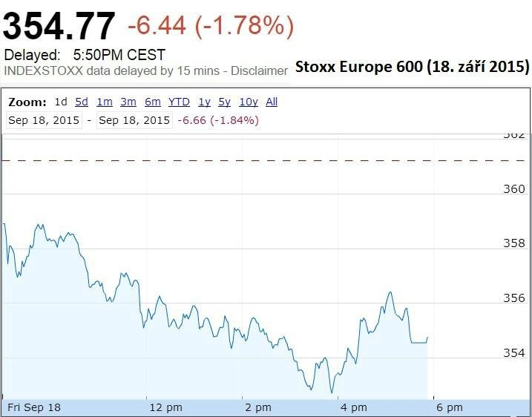Image resolution: width=532 pixels, height=417 pixels.
Task: Show year-to-date with YTD link
Action: tap(179, 102)
